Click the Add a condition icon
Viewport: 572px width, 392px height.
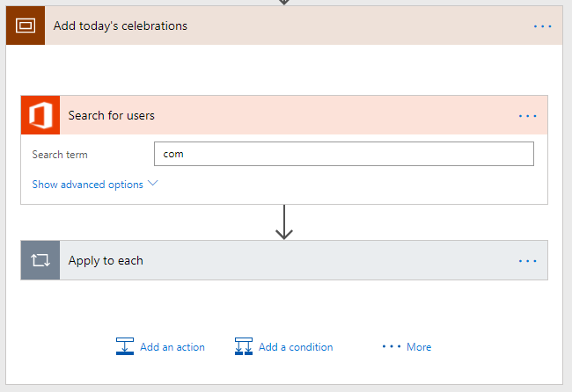tap(244, 347)
